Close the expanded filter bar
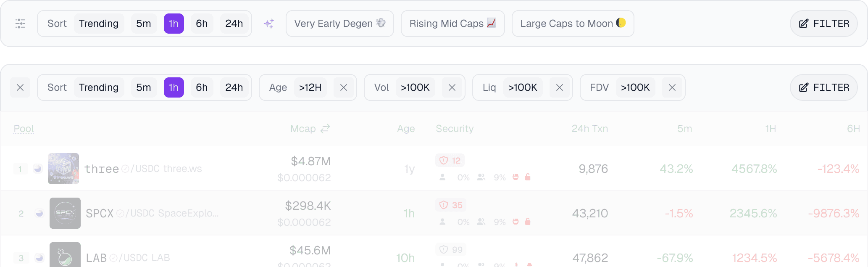This screenshot has width=868, height=267. [x=20, y=87]
